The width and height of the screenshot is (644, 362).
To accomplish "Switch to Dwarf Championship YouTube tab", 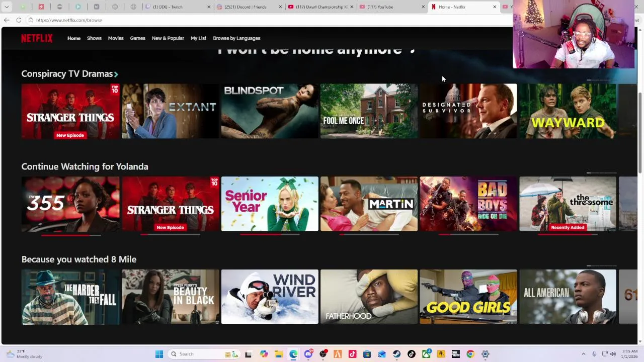I will pos(321,7).
